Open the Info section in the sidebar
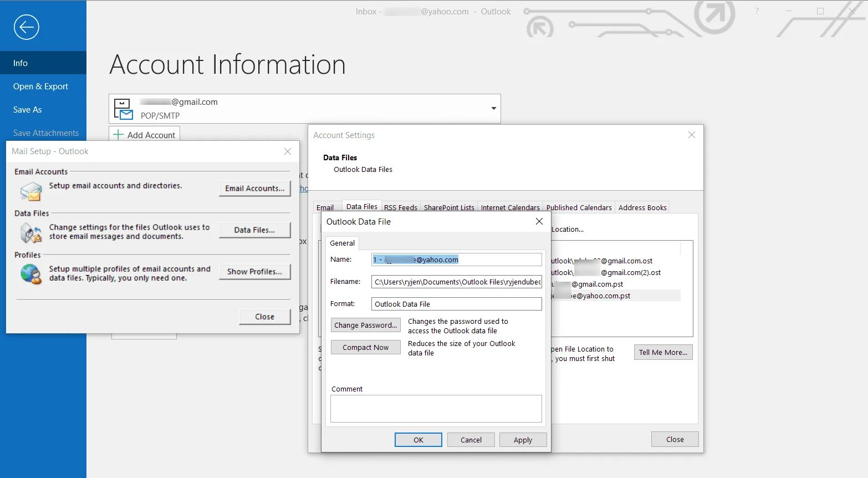The image size is (868, 478). (x=43, y=63)
